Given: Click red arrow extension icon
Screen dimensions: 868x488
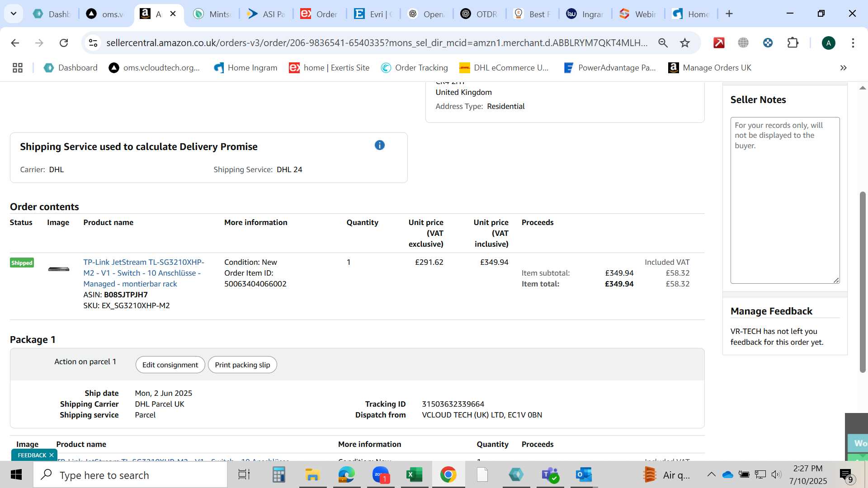Looking at the screenshot, I should click(x=719, y=43).
